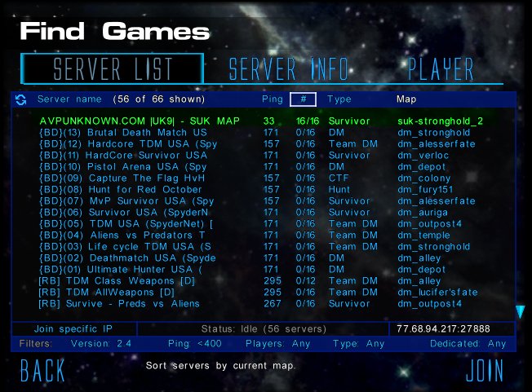Click the Back button
The image size is (532, 392).
click(x=42, y=370)
